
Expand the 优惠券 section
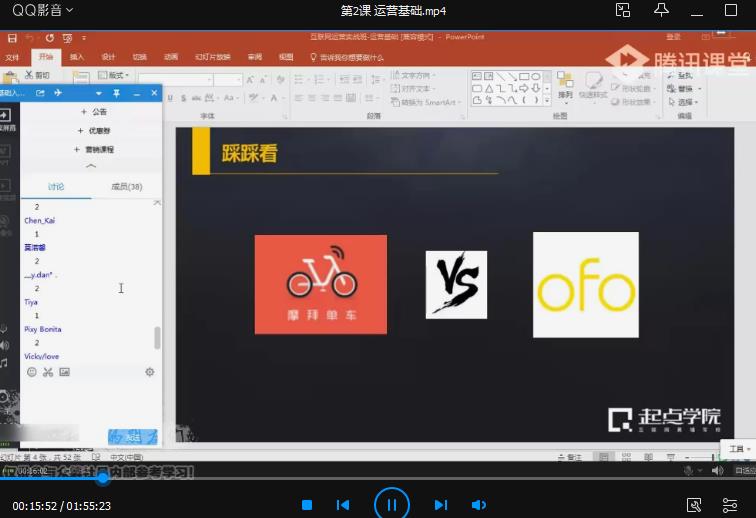click(94, 131)
